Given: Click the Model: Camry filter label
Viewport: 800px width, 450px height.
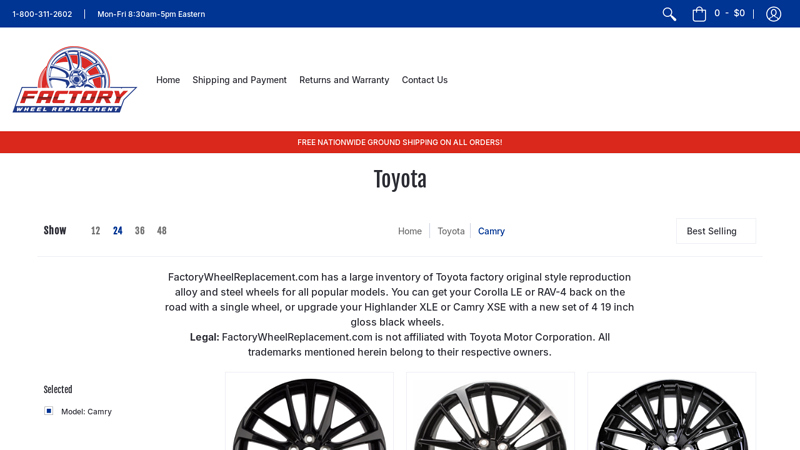Looking at the screenshot, I should (x=86, y=411).
